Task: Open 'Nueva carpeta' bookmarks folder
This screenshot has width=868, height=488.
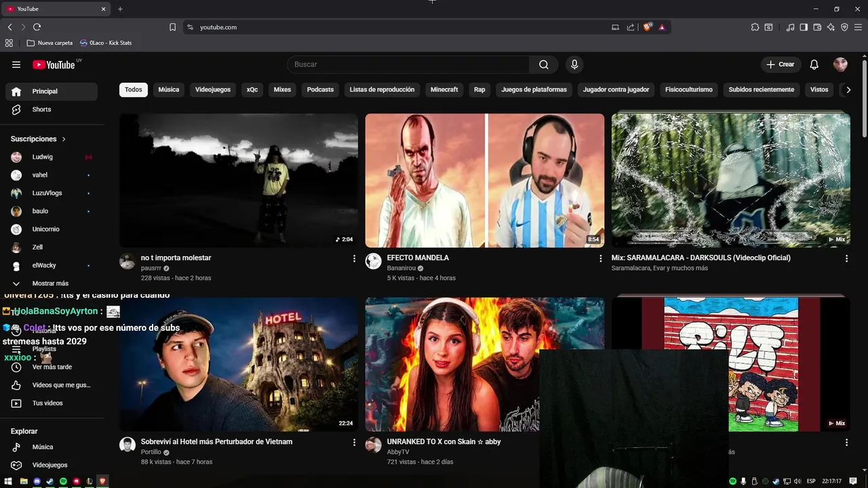Action: click(50, 43)
